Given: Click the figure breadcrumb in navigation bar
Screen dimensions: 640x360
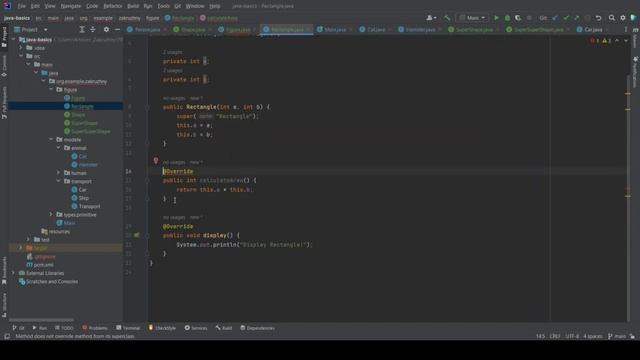Looking at the screenshot, I should pyautogui.click(x=152, y=18).
